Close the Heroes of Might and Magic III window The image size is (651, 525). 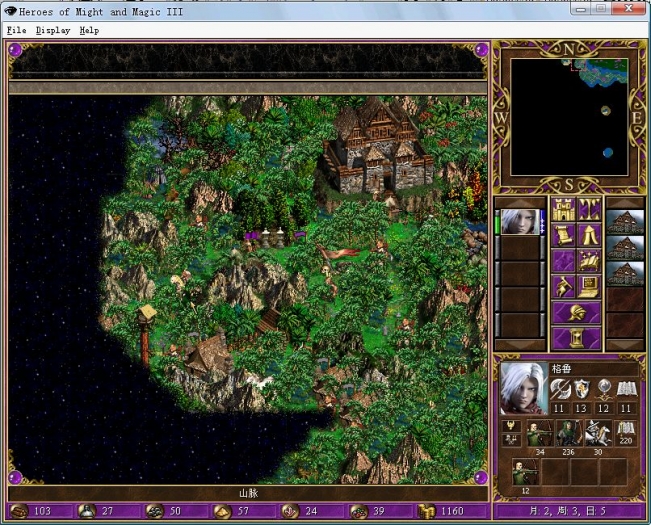click(x=628, y=8)
